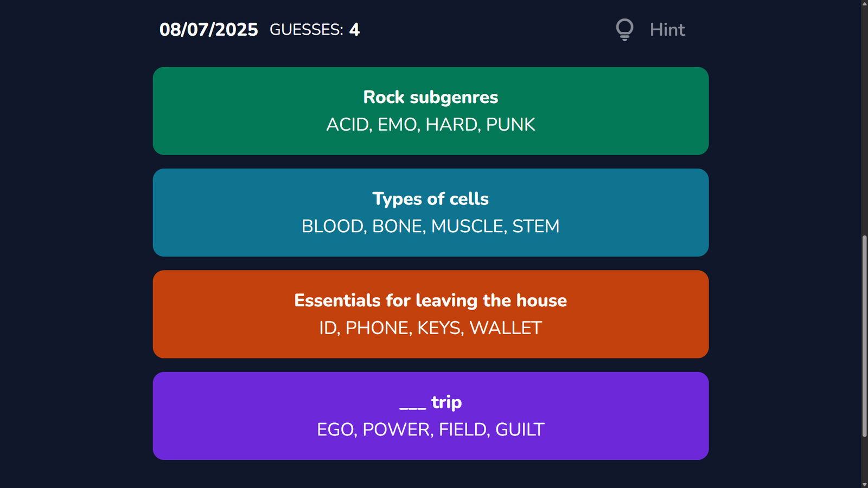This screenshot has height=488, width=868.
Task: Click the vertical scrollbar thumb
Action: [864, 336]
